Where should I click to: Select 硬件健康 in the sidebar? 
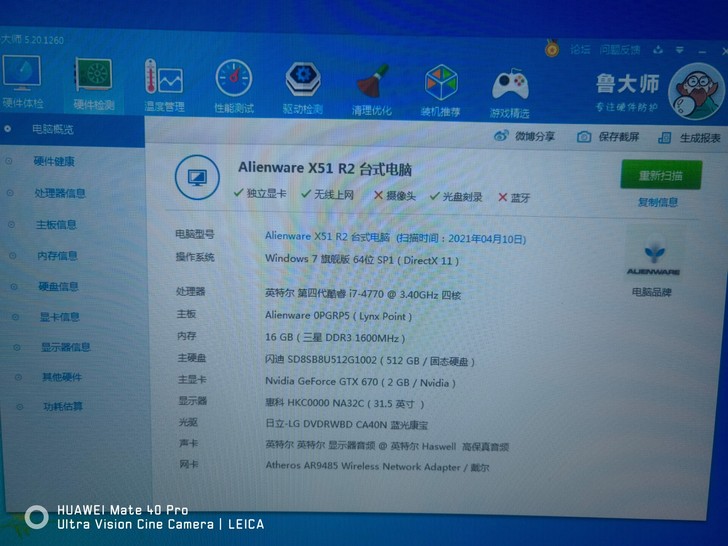pyautogui.click(x=54, y=161)
